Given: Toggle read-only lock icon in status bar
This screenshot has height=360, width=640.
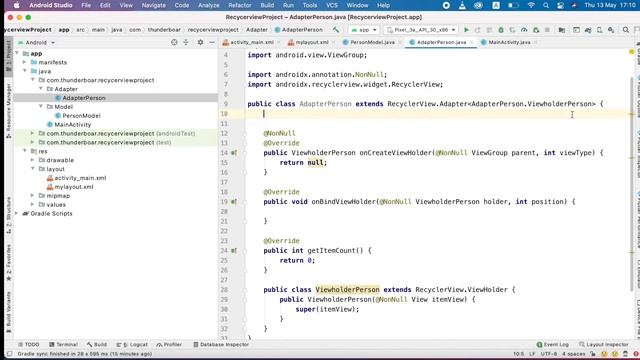Looking at the screenshot, I should tap(593, 354).
